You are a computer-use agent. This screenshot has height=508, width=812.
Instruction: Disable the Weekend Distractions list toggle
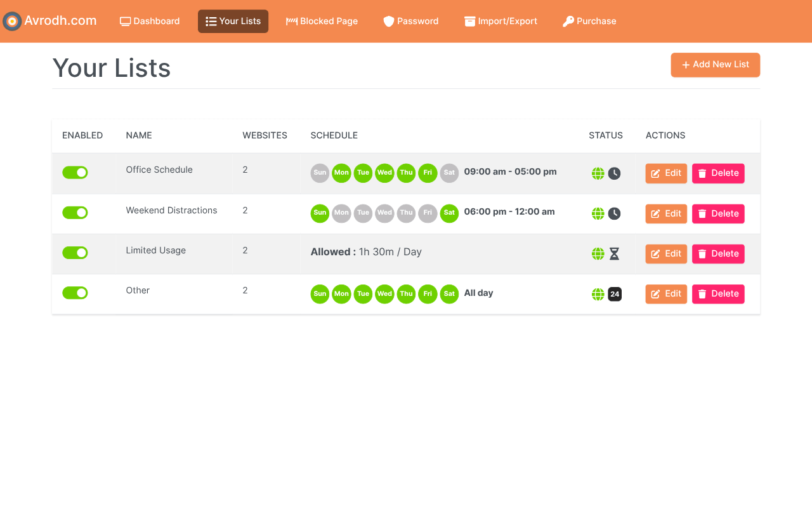[75, 213]
